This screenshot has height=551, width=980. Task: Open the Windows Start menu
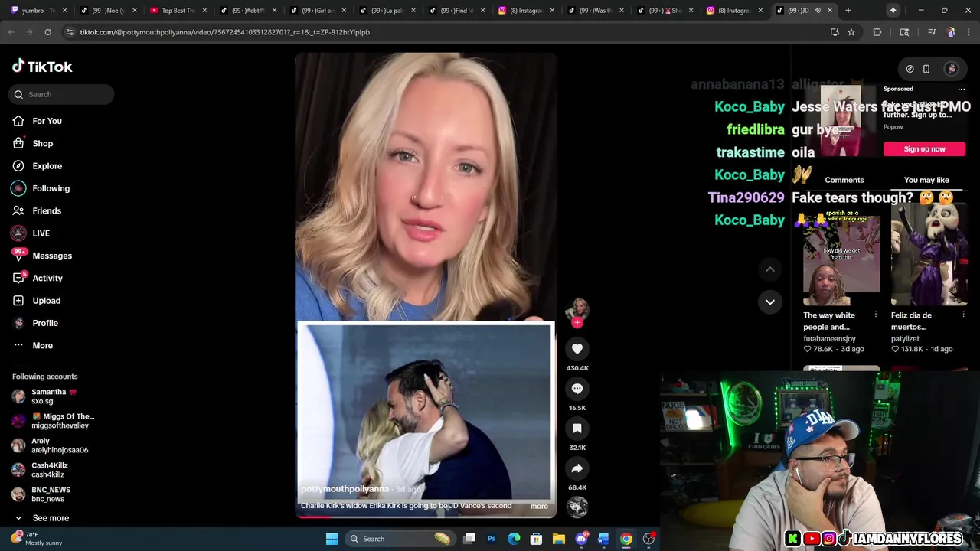(x=332, y=539)
